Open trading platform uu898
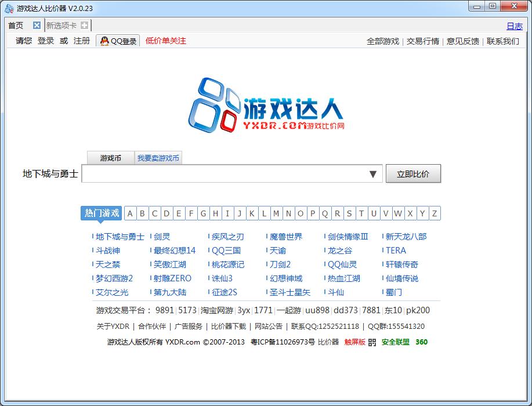 pyautogui.click(x=317, y=310)
